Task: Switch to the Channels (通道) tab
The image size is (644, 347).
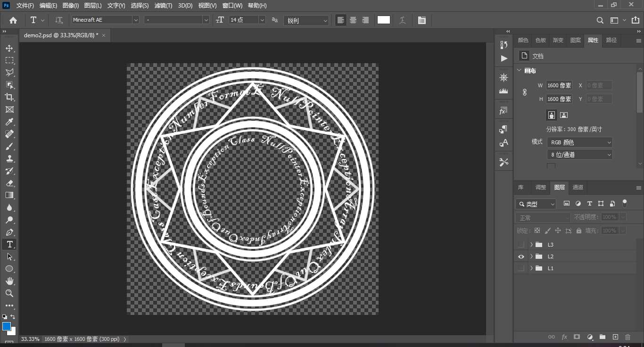Action: (x=578, y=187)
